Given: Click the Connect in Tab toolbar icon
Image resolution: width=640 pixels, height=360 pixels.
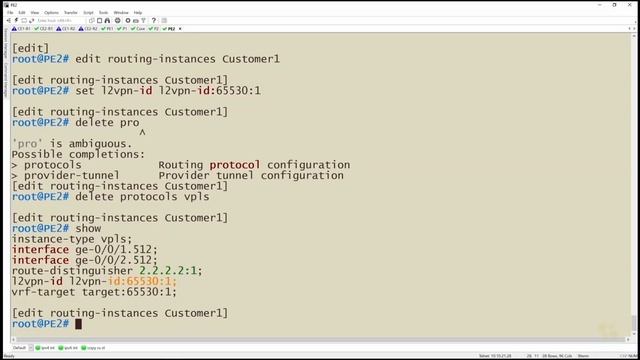Looking at the screenshot, I should (x=24, y=20).
